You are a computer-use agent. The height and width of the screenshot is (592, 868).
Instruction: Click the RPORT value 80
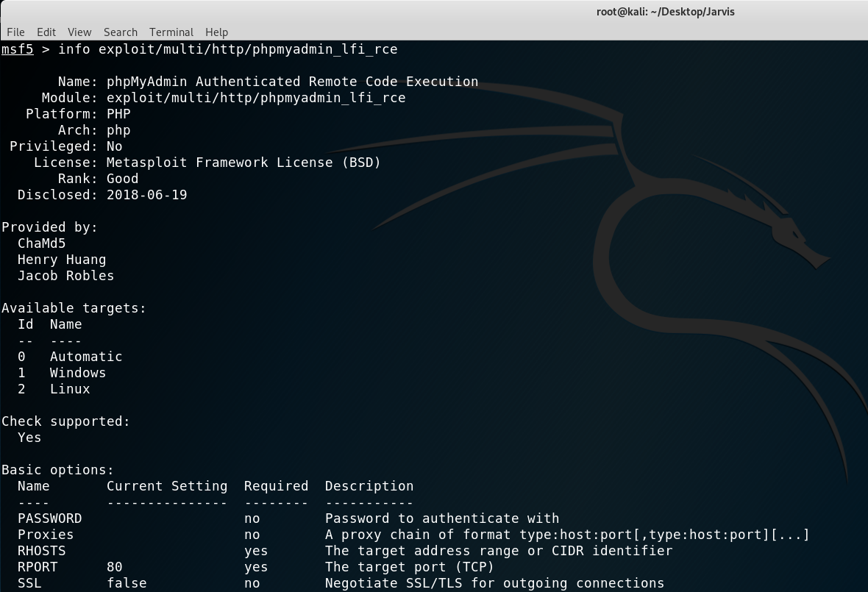[x=115, y=567]
